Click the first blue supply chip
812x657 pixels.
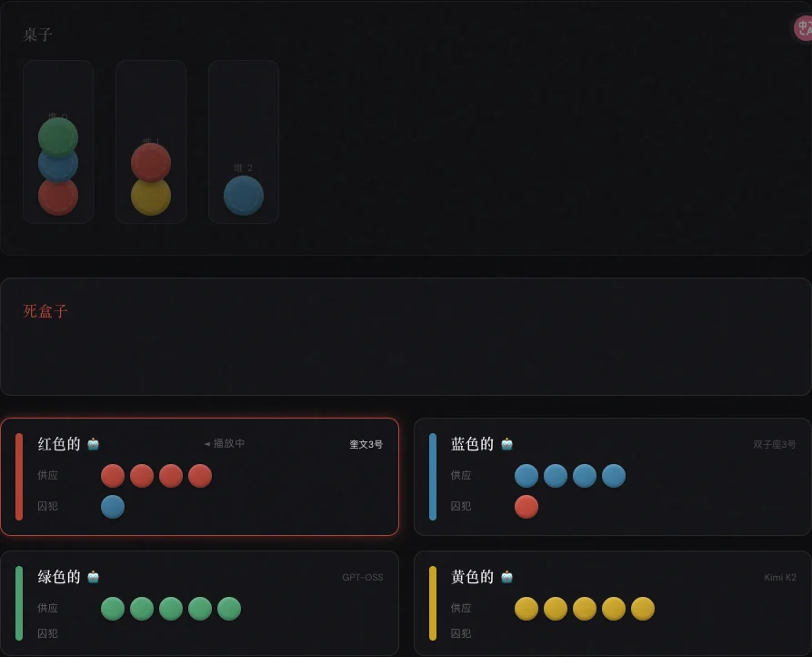(526, 476)
